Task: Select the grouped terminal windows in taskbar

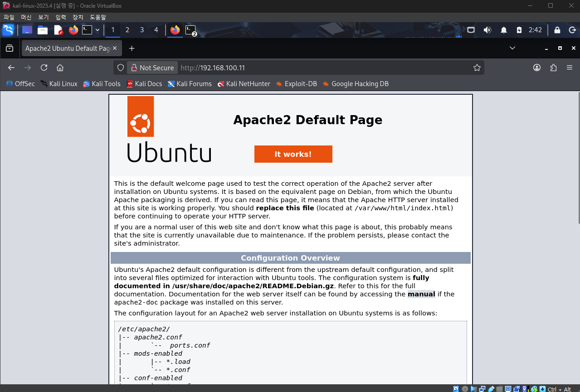Action: coord(191,30)
